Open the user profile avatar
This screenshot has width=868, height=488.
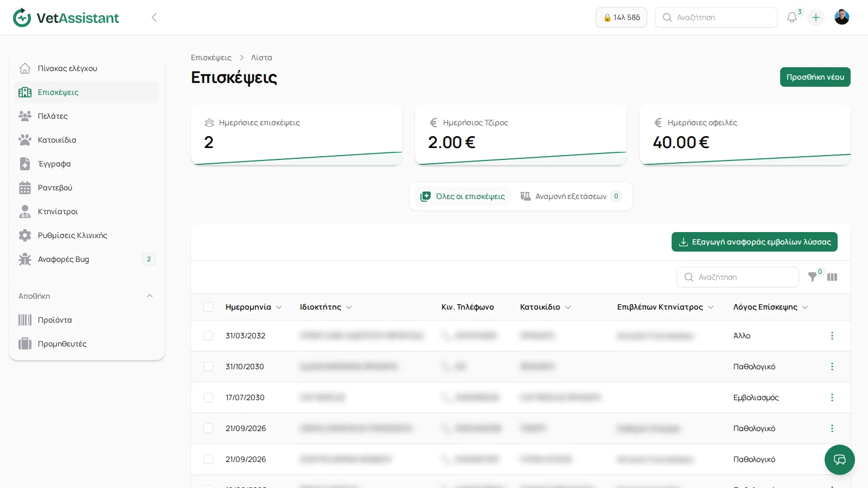point(842,17)
